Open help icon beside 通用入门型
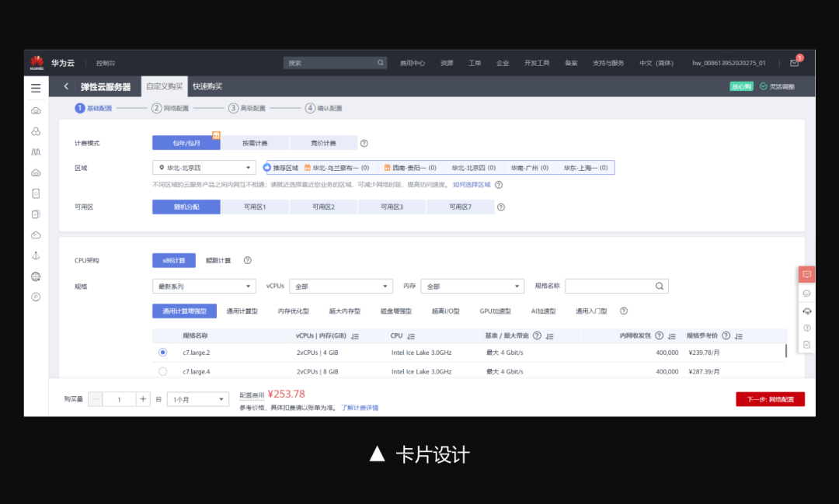 point(623,311)
